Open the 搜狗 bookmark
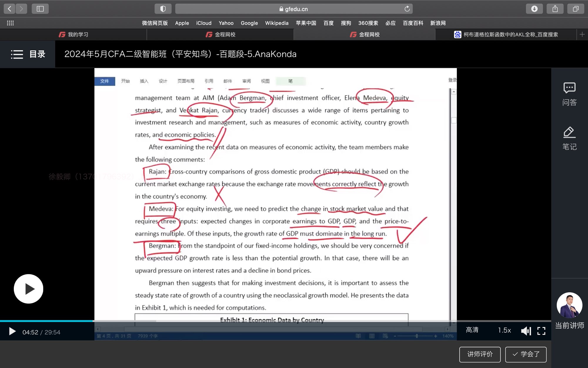 (x=346, y=23)
